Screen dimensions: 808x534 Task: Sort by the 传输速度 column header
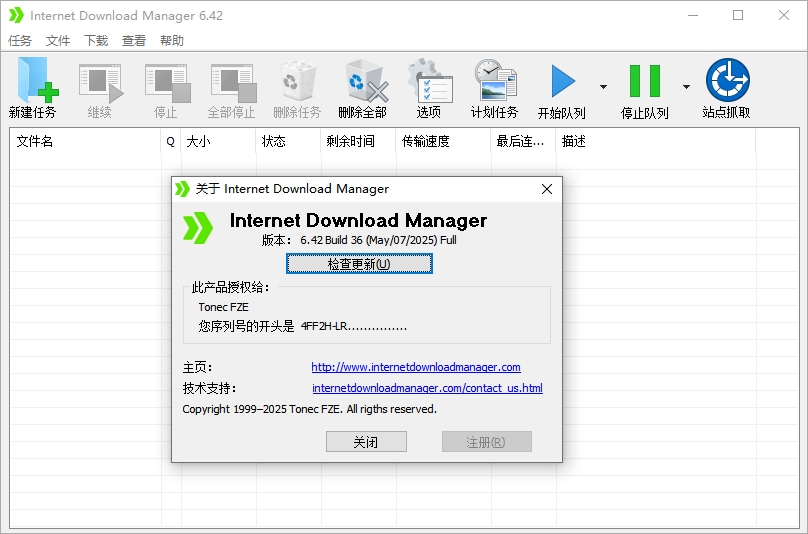coord(443,141)
